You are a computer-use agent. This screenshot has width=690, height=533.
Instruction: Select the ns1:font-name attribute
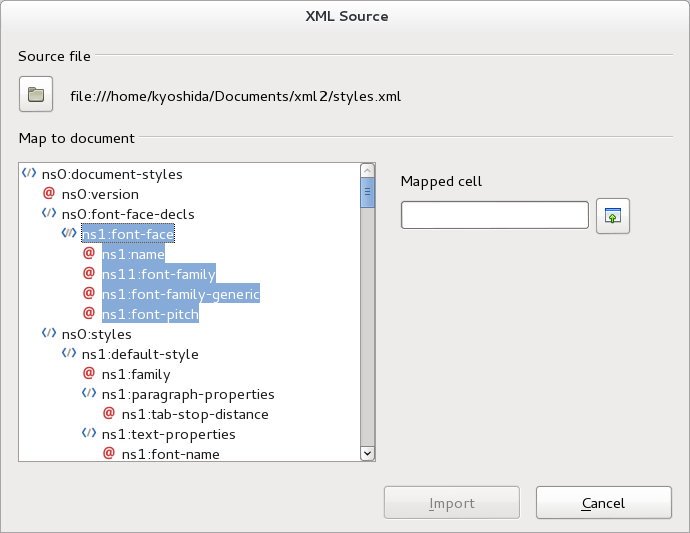[170, 454]
